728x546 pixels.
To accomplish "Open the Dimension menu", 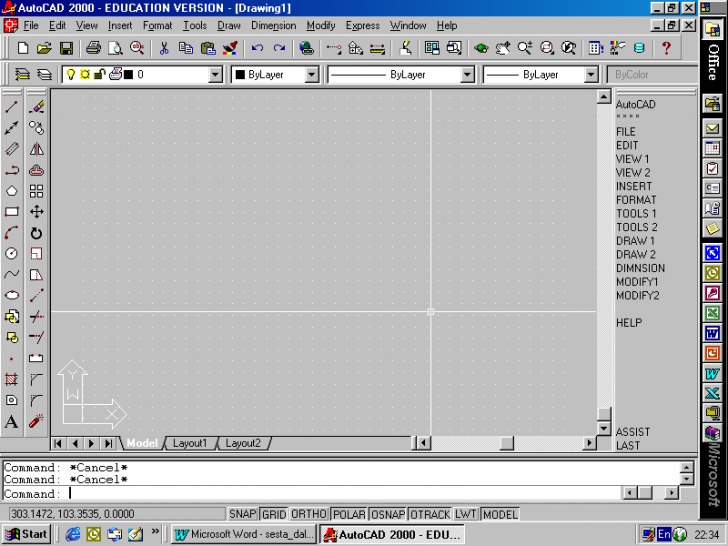I will click(x=273, y=26).
